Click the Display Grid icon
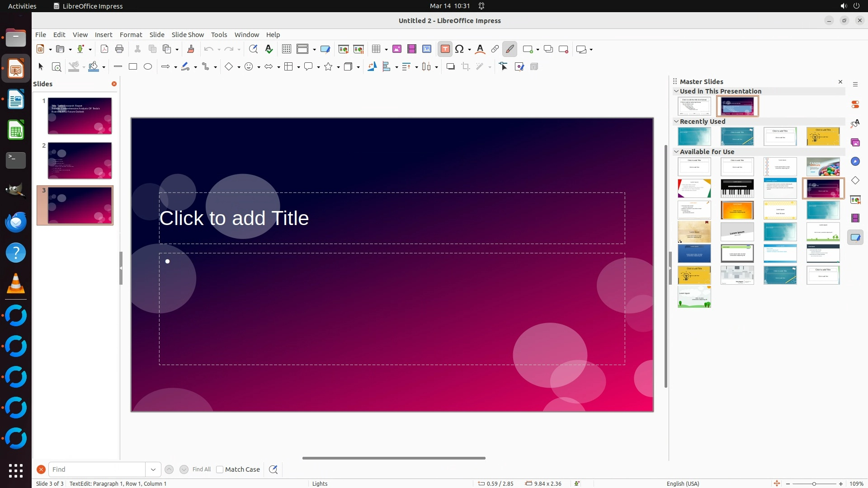868x488 pixels. [286, 49]
